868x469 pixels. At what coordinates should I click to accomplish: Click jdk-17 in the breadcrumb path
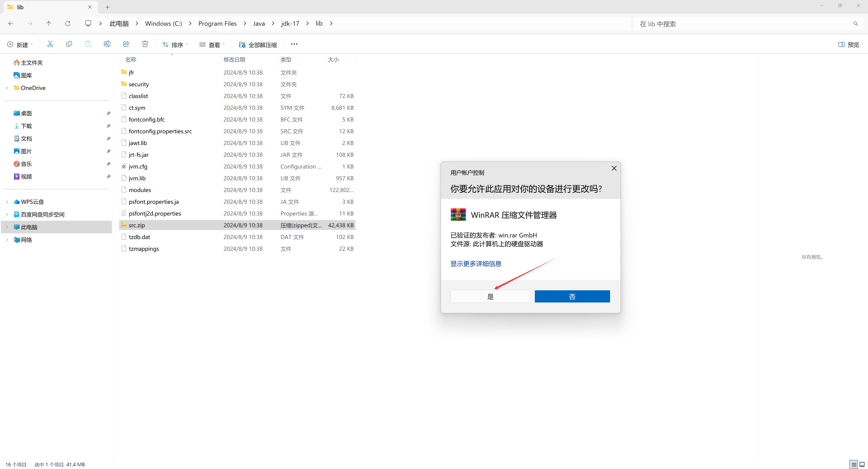[x=290, y=23]
